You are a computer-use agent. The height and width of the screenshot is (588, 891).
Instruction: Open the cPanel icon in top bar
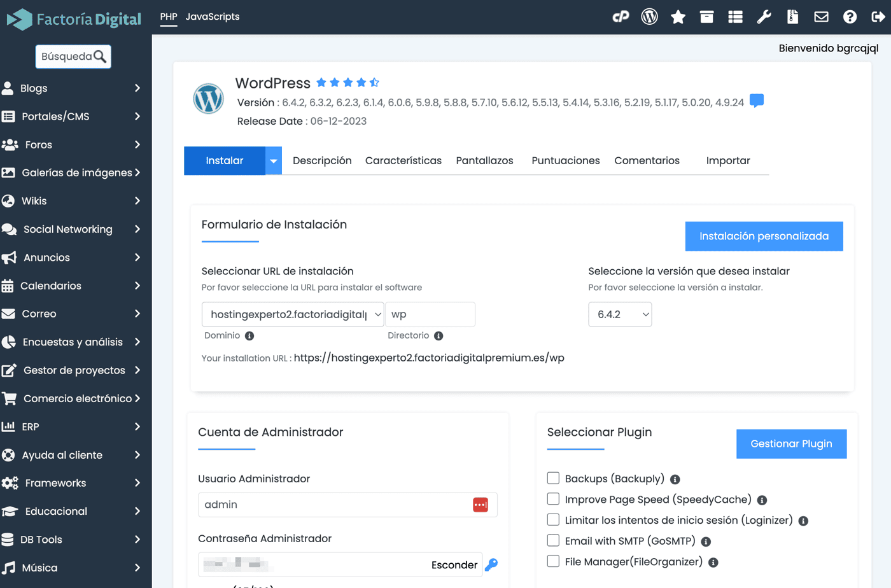point(621,17)
